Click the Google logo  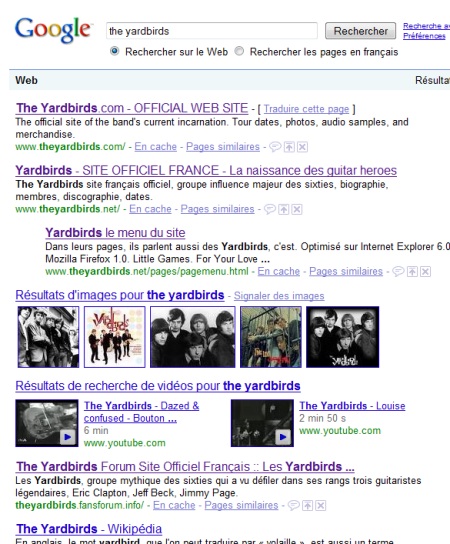(53, 30)
